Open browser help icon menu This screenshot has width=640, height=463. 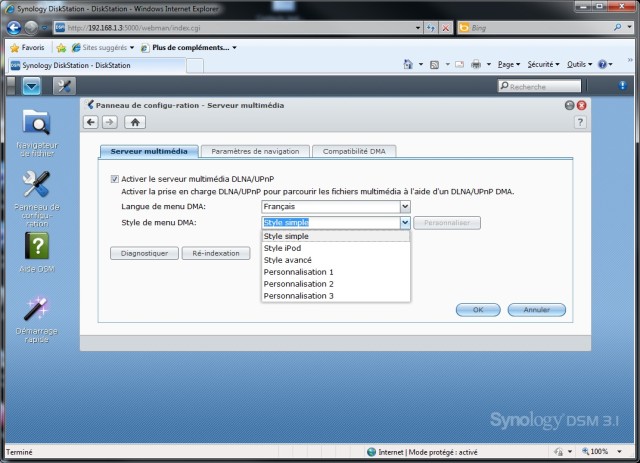605,64
